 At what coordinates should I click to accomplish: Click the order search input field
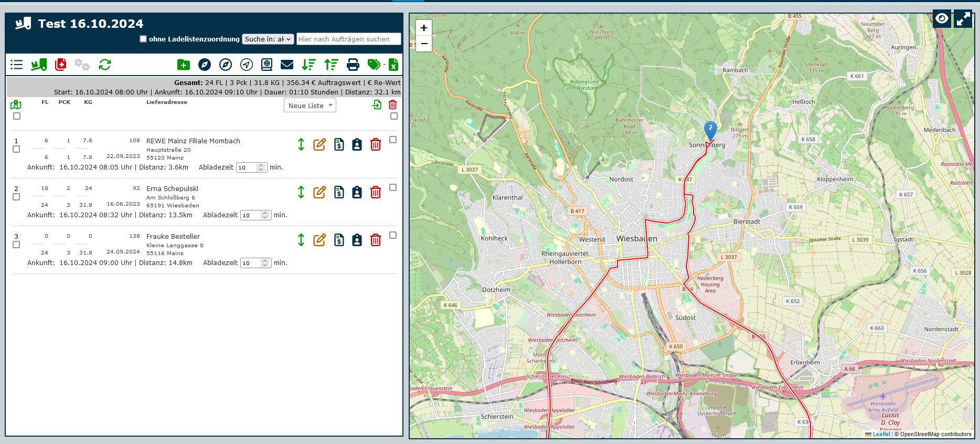point(348,39)
